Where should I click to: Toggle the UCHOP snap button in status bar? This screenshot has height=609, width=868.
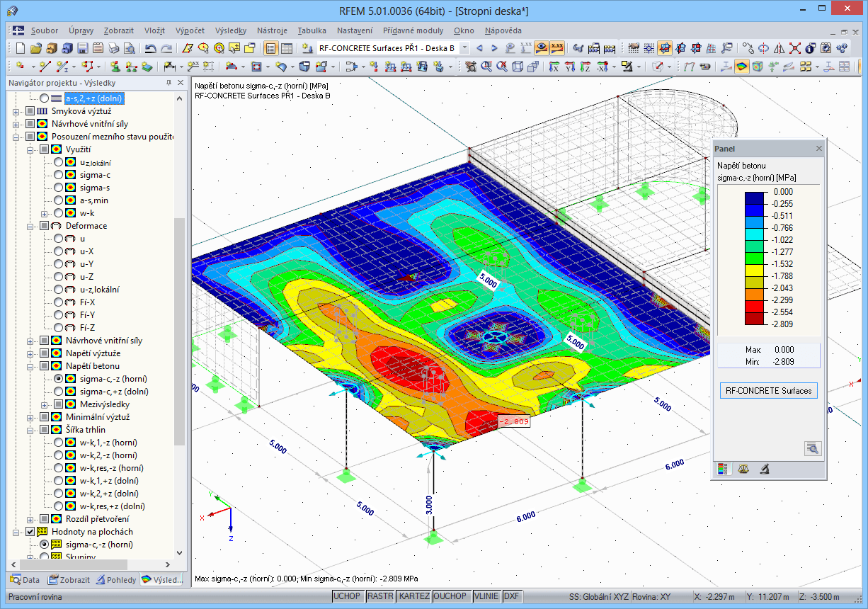(347, 596)
